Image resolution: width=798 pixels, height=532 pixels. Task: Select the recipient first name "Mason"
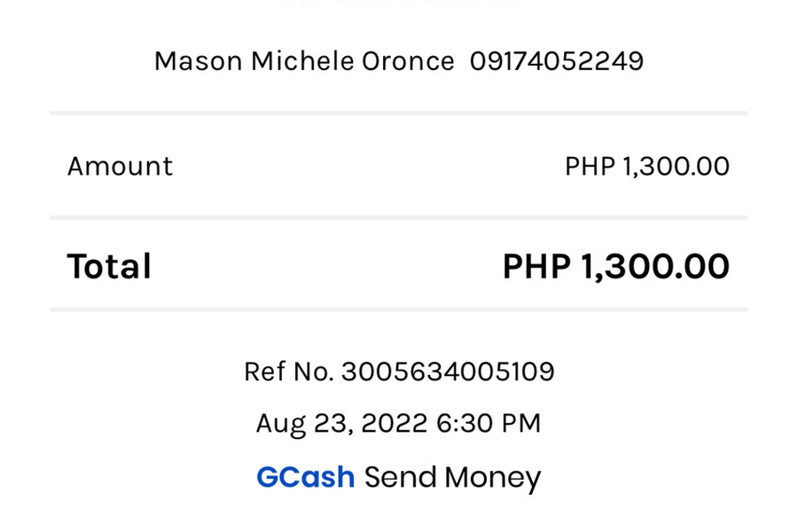[x=198, y=61]
